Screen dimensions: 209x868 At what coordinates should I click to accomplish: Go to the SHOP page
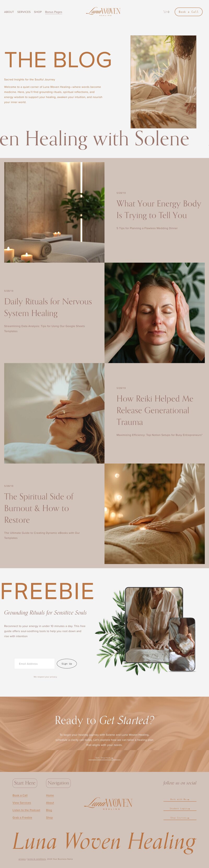[x=38, y=12]
